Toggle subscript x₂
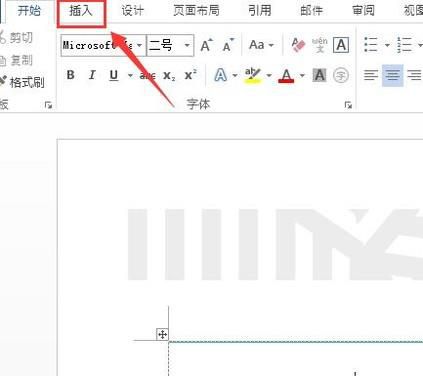 pos(169,76)
